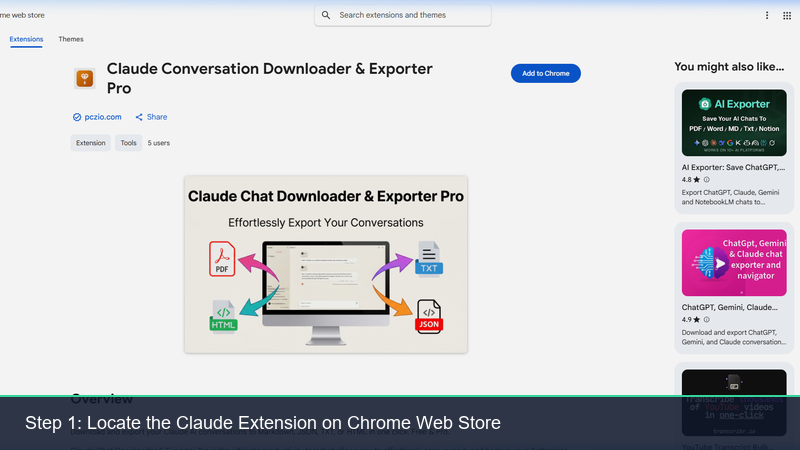This screenshot has height=450, width=800.
Task: Select the Extension category chip
Action: click(x=90, y=143)
